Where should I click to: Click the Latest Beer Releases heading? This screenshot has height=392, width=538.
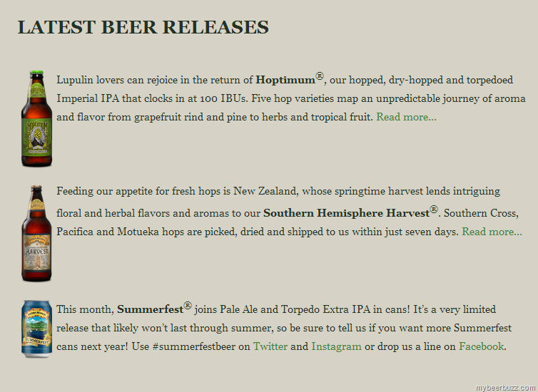143,27
